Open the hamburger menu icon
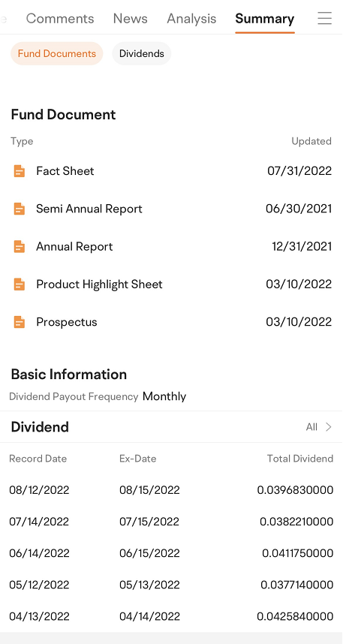The width and height of the screenshot is (343, 644). point(324,18)
